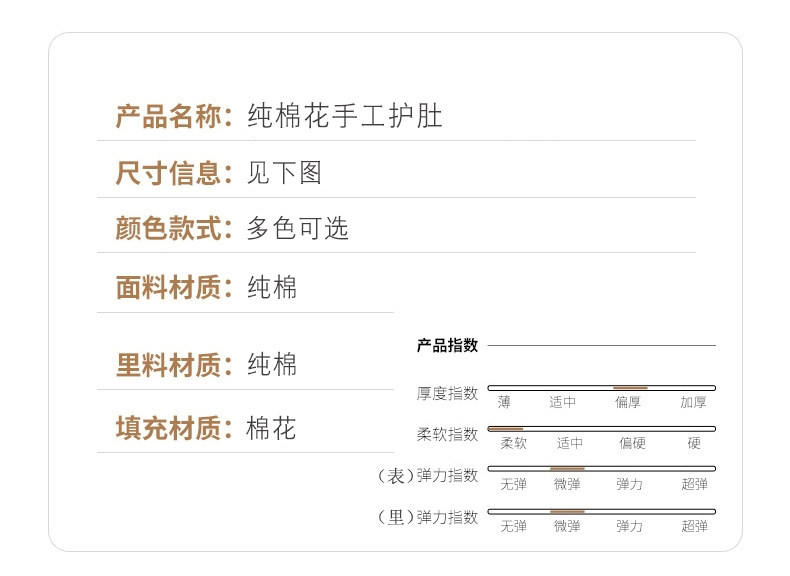
Task: Click the 产品指数 section heading
Action: click(x=447, y=346)
